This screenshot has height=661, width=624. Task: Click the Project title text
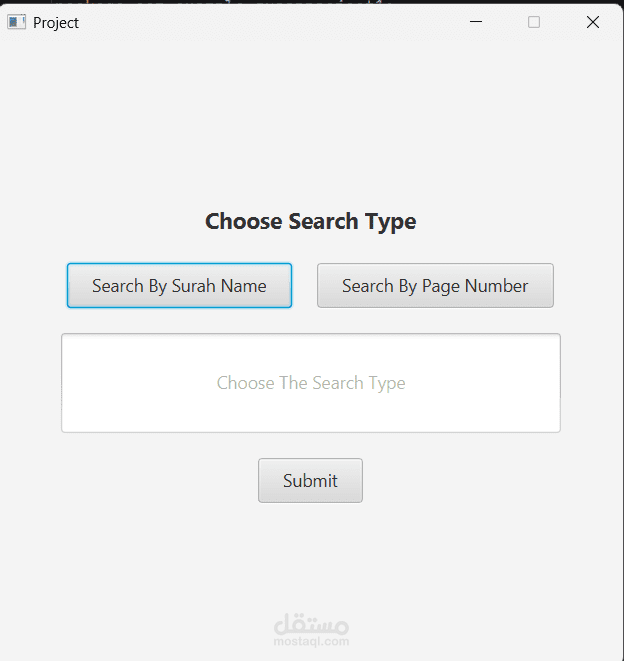pyautogui.click(x=56, y=22)
